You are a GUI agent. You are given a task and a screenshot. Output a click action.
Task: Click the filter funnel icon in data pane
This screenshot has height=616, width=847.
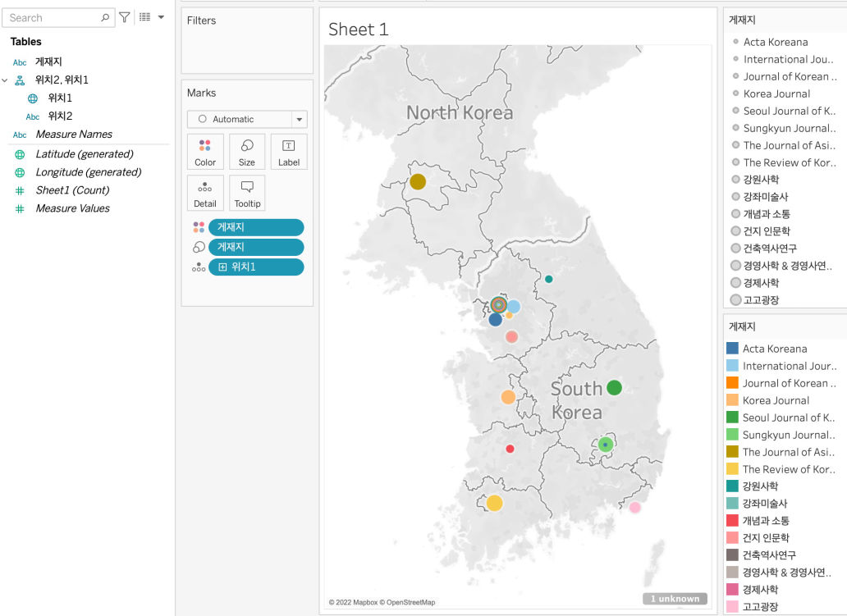click(125, 17)
